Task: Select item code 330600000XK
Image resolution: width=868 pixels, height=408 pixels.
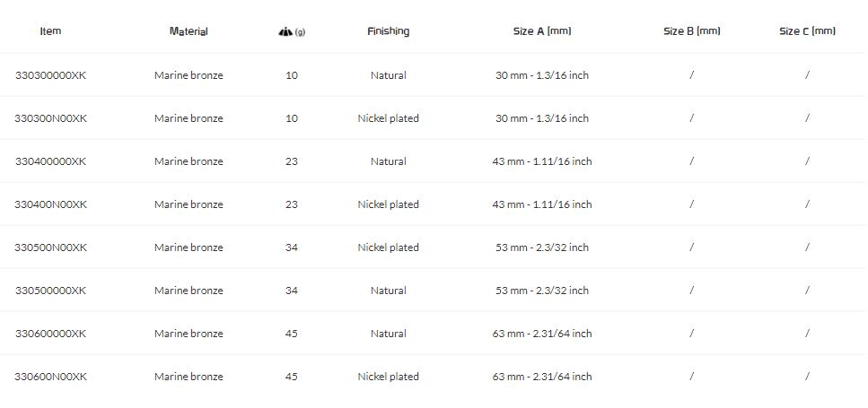Action: (x=50, y=334)
